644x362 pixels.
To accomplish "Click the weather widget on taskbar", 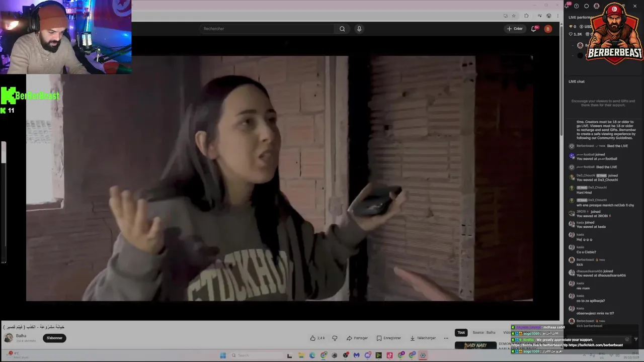I will [x=18, y=355].
